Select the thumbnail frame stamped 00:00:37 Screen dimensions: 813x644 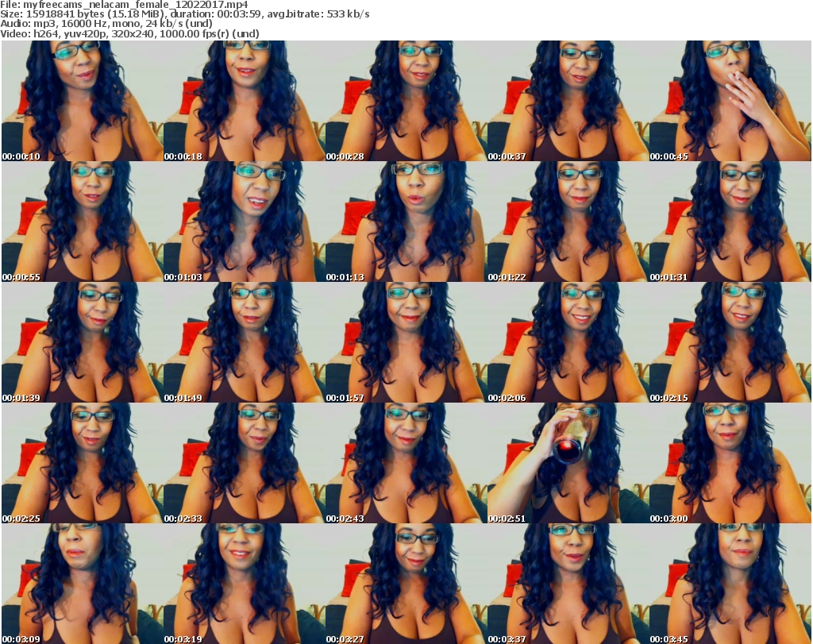568,101
